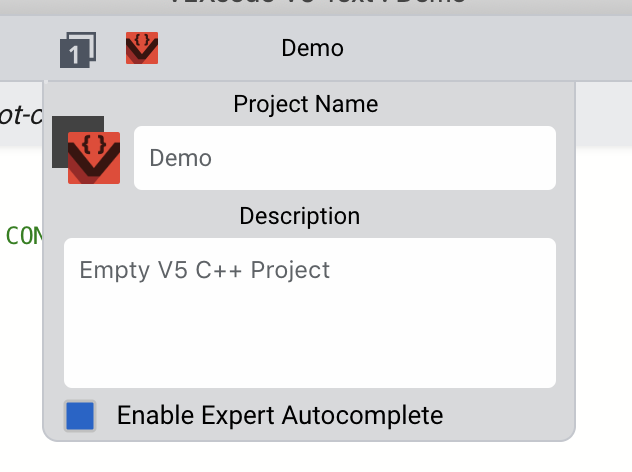Click the "Empty V5 C++ Project" placeholder text
This screenshot has width=632, height=472.
click(x=205, y=270)
